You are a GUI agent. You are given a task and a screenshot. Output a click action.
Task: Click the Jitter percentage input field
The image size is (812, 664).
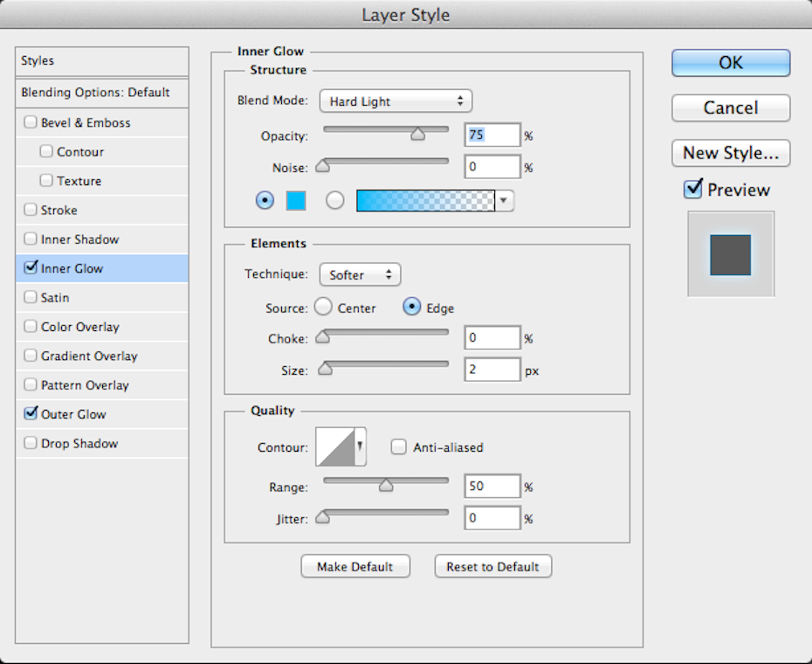tap(492, 518)
